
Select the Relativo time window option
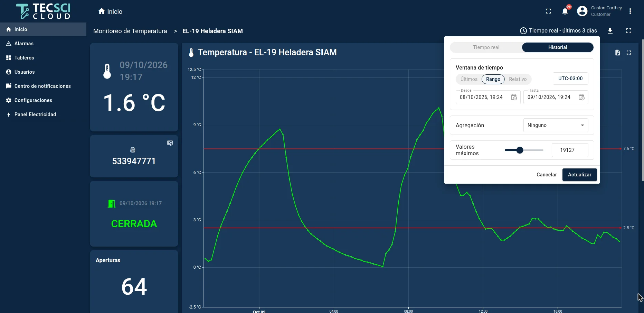[518, 79]
